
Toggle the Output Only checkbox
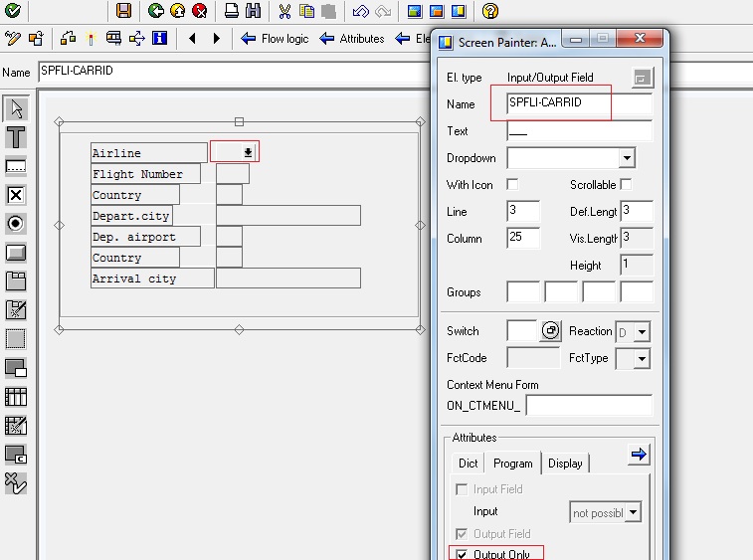point(461,555)
